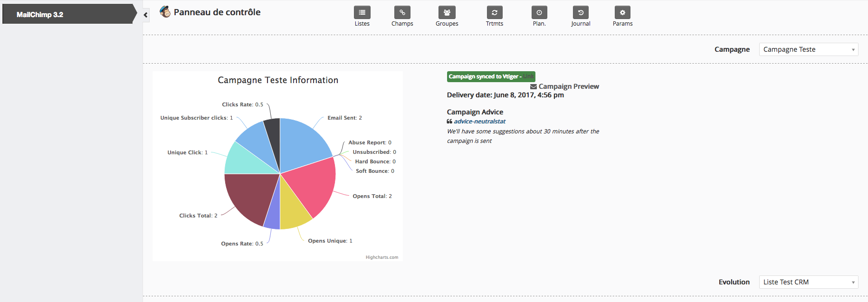Follow the advice-neutralstat link

(479, 122)
